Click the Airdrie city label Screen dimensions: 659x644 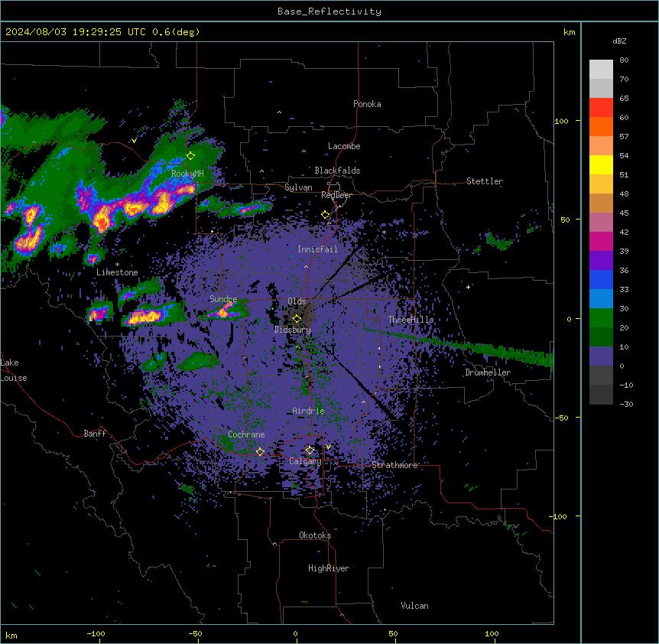coord(309,411)
